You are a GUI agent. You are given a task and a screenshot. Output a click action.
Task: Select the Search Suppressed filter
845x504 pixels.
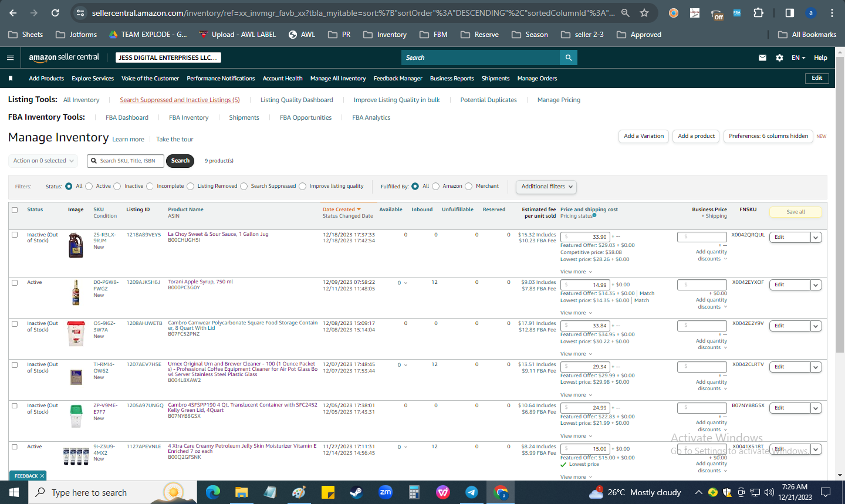pyautogui.click(x=244, y=186)
